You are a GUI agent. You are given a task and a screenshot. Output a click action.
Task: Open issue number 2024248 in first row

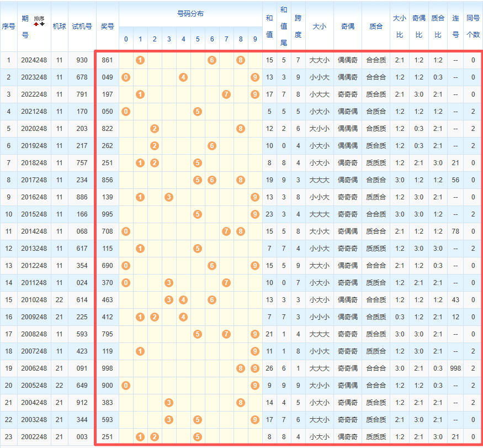[34, 60]
